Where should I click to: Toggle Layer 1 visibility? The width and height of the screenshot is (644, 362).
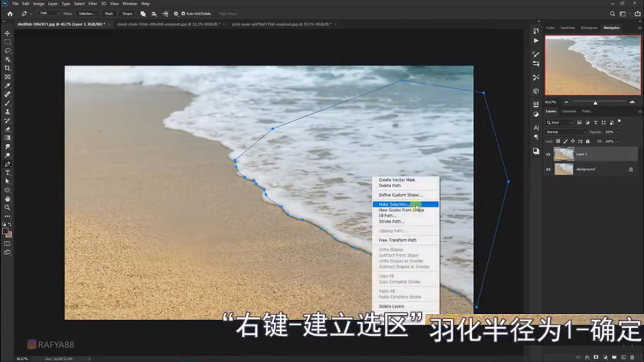(x=548, y=154)
